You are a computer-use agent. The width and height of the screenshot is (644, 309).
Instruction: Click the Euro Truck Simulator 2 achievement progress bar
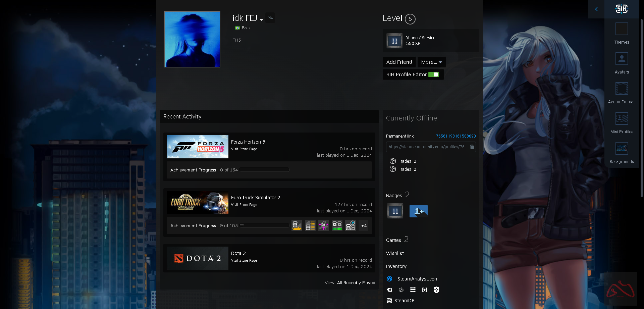264,225
